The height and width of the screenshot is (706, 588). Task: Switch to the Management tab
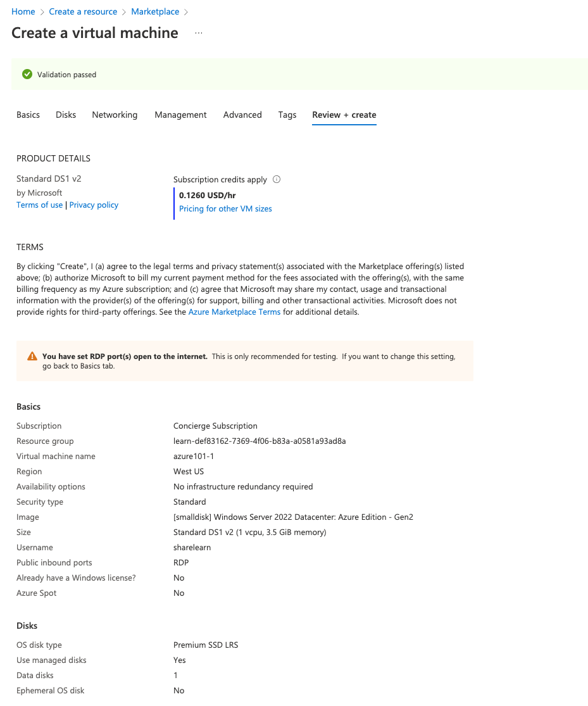click(x=180, y=115)
